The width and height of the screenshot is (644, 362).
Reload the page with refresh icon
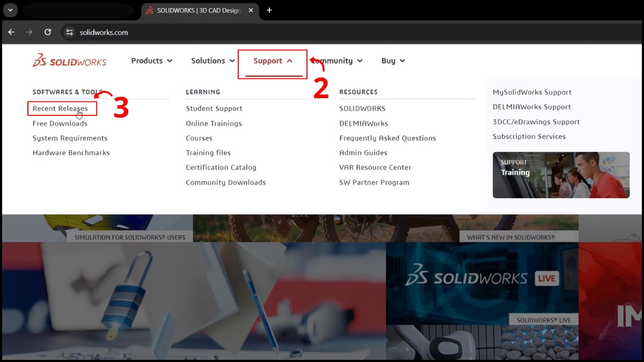pyautogui.click(x=48, y=32)
